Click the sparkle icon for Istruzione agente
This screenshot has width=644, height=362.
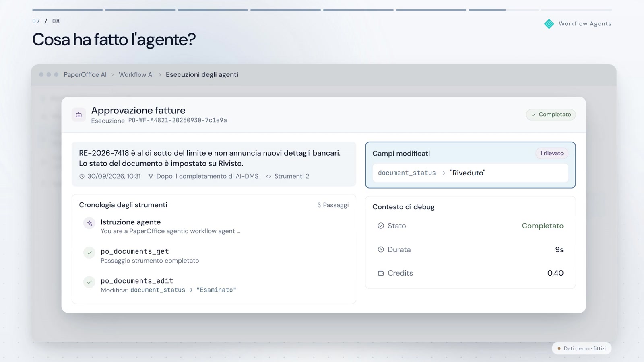point(89,223)
